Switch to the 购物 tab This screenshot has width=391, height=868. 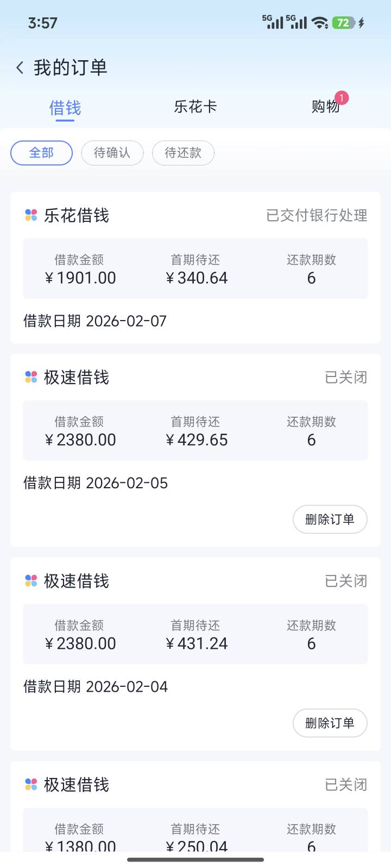pyautogui.click(x=325, y=106)
